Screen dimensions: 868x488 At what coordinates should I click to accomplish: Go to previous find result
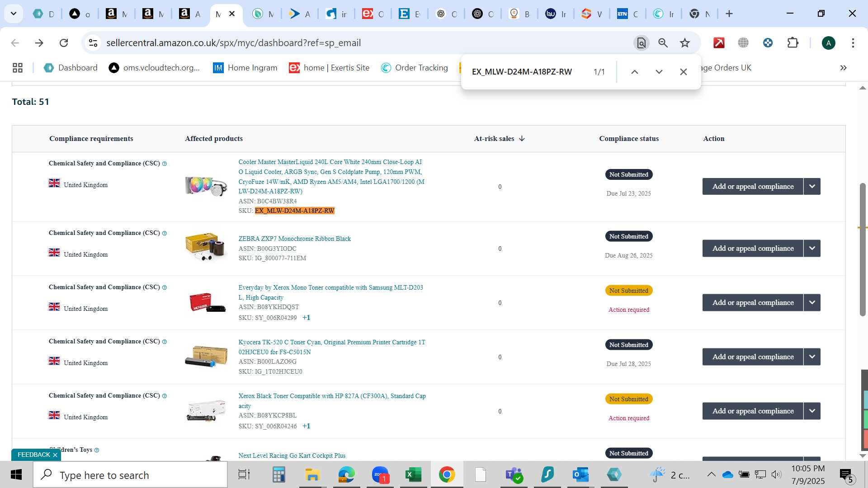tap(635, 72)
